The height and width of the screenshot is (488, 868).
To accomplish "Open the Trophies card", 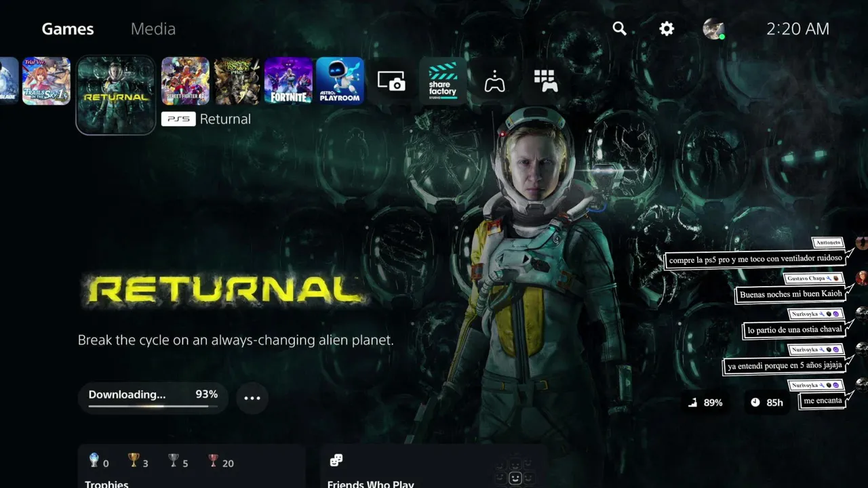I will [x=191, y=466].
